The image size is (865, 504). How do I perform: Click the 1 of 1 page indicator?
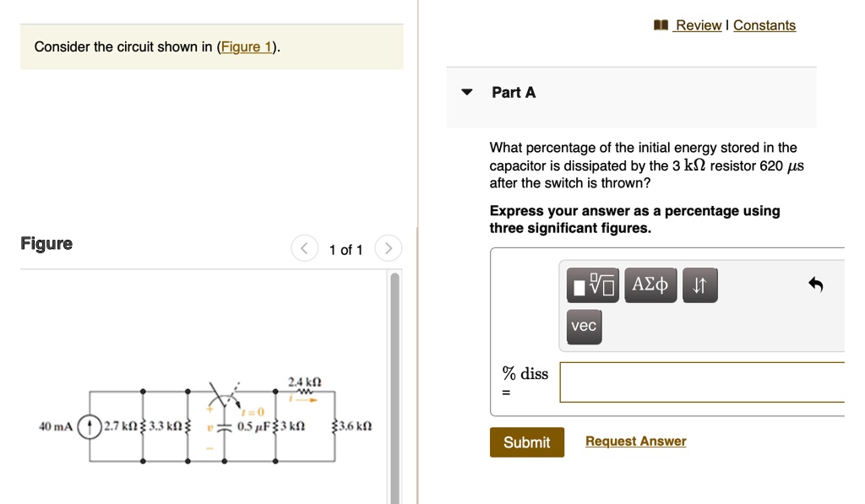345,249
